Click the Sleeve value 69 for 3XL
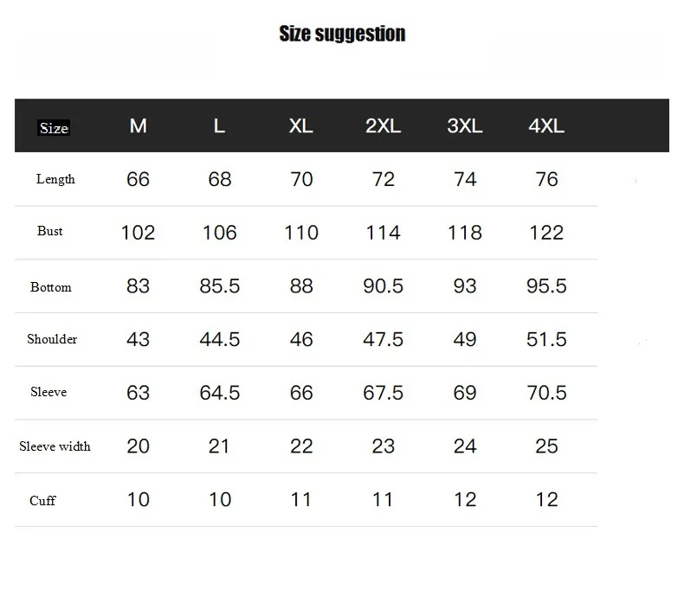This screenshot has height=616, width=684. (x=465, y=393)
